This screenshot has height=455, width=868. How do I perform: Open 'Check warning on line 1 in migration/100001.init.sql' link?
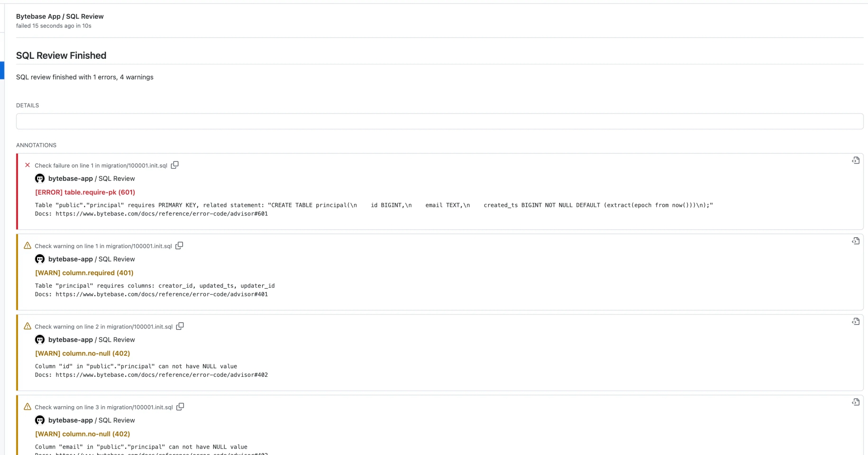point(103,246)
